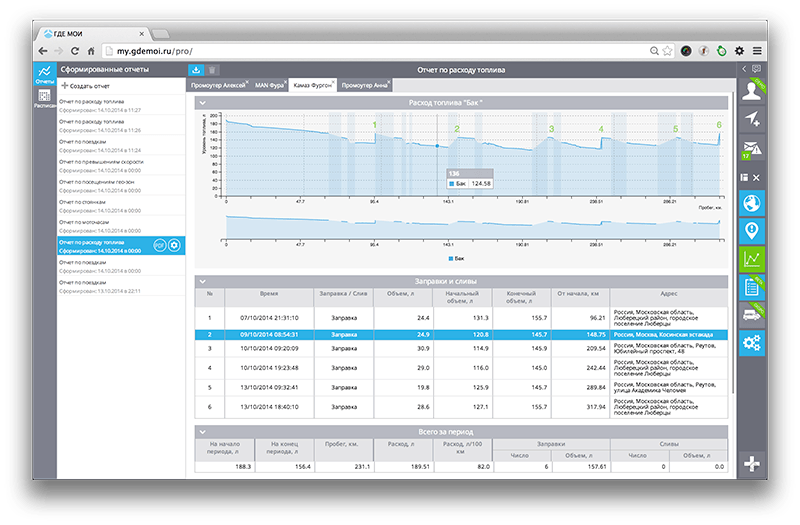The height and width of the screenshot is (525, 800).
Task: Click refuel marker 3 on the chart
Action: [551, 129]
